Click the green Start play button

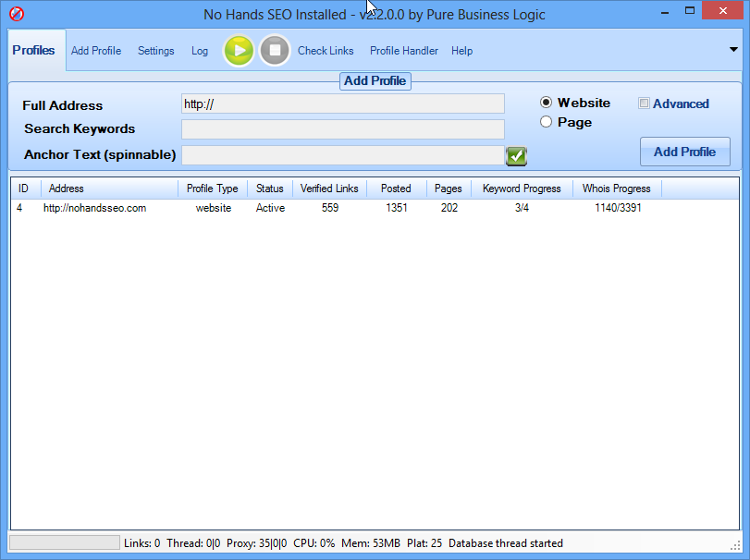(239, 51)
